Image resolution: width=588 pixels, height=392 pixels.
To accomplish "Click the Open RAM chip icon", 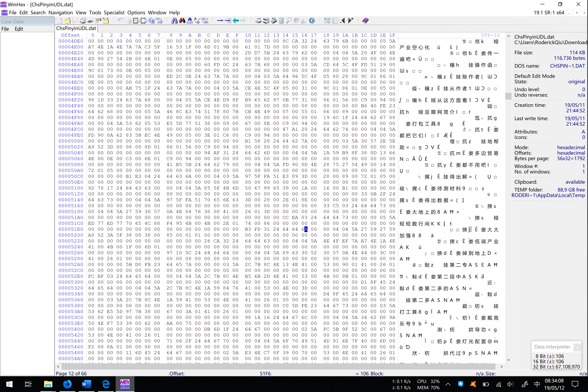I will coord(274,21).
